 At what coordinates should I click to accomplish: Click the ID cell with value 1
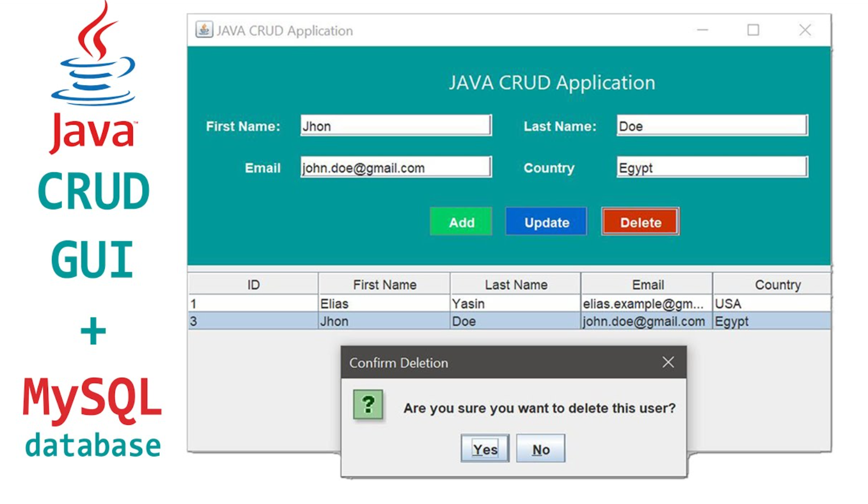(x=253, y=303)
